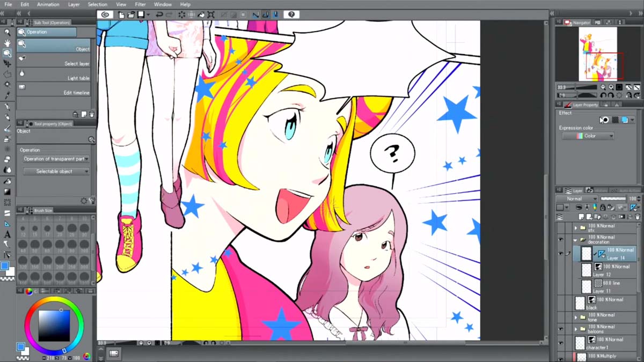Select the Zoom tool in the toolbar
This screenshot has width=644, height=362.
8,32
